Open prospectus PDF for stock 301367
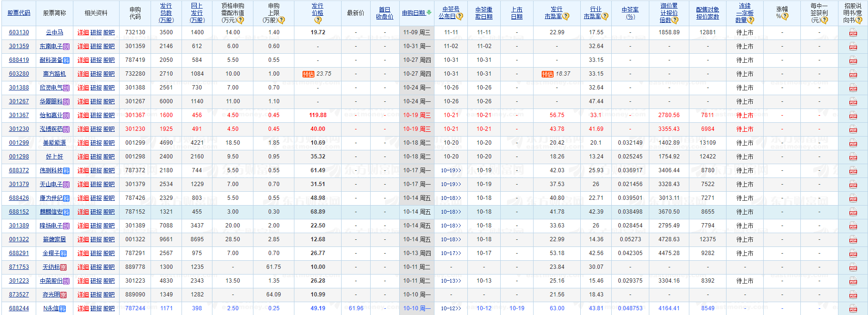Viewport: 868px width, 315px height. click(x=853, y=116)
